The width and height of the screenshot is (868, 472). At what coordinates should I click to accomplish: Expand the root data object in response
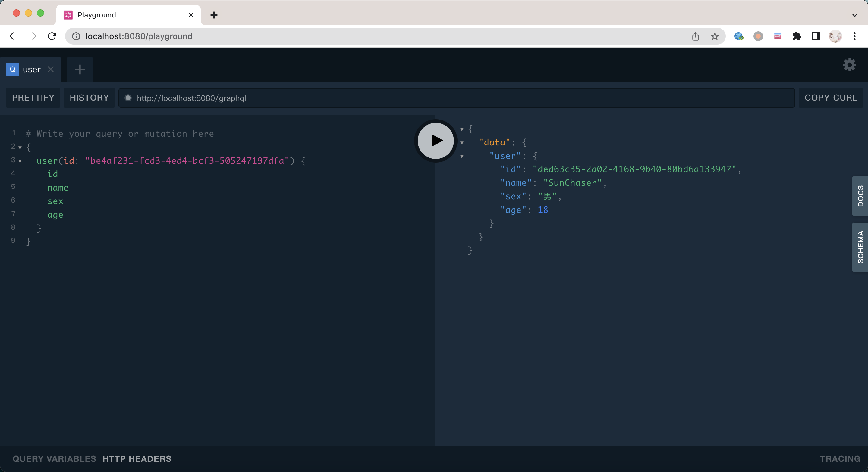[463, 129]
